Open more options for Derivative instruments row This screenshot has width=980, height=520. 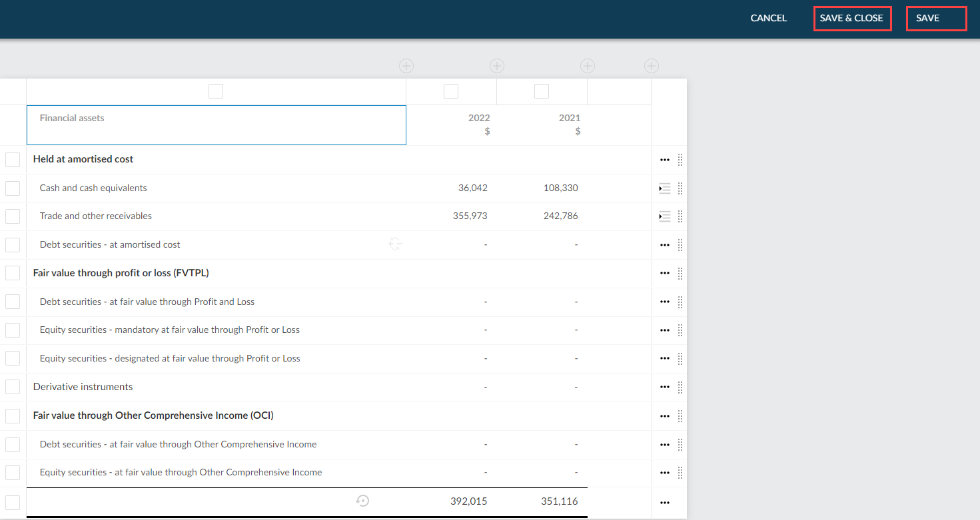pos(664,387)
